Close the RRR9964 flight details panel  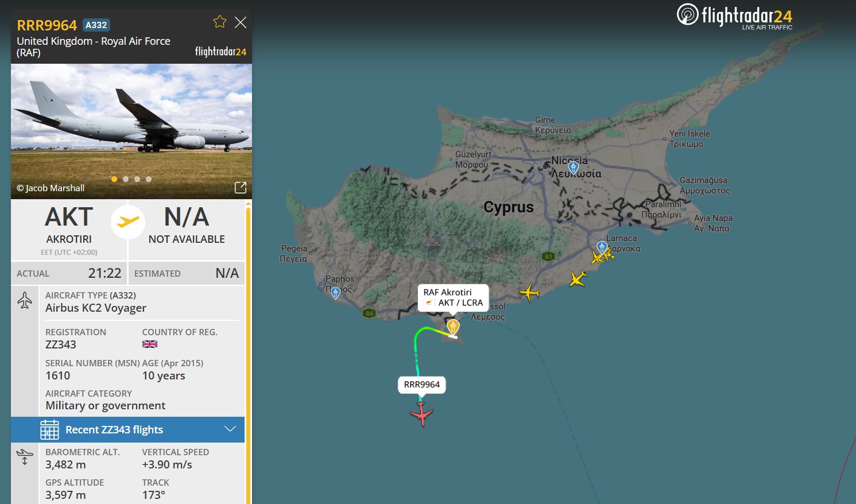pos(241,22)
